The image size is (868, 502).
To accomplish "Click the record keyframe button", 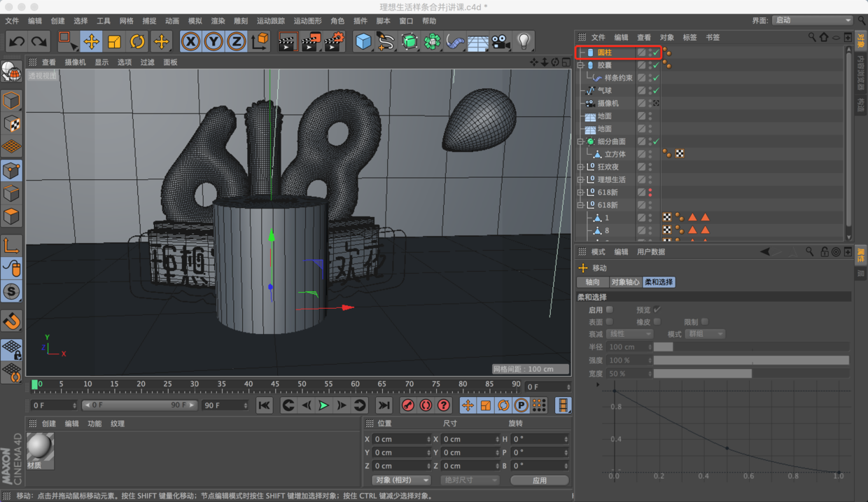I will [408, 405].
